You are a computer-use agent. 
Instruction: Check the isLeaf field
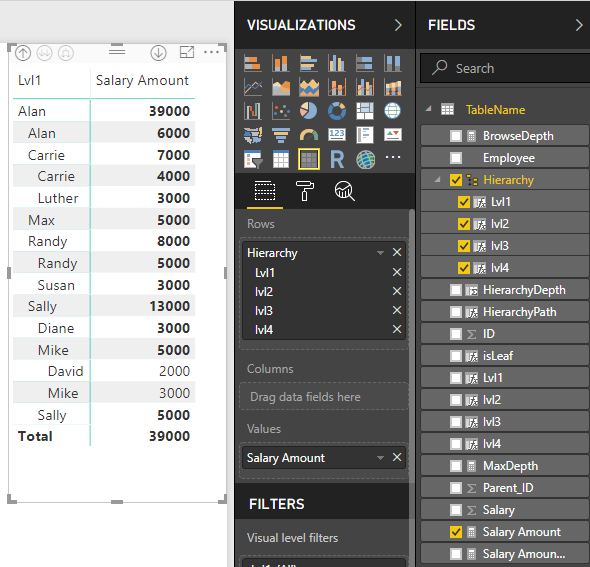[x=456, y=356]
